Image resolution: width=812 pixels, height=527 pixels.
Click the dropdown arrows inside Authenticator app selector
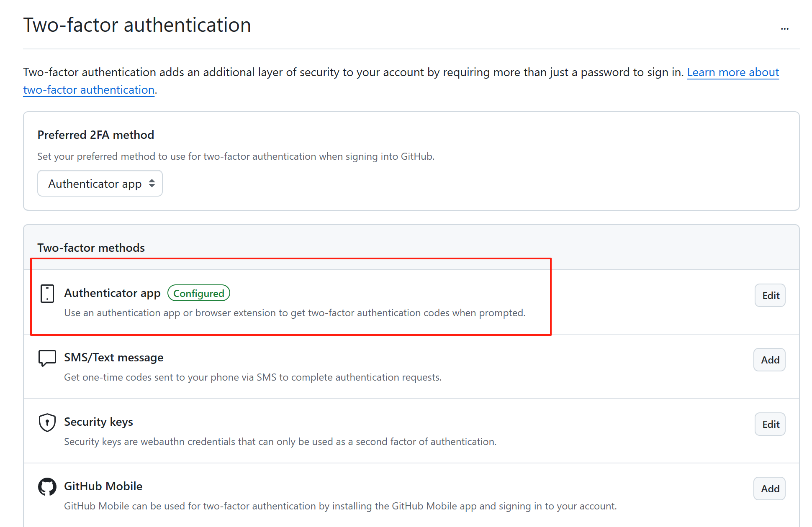152,183
